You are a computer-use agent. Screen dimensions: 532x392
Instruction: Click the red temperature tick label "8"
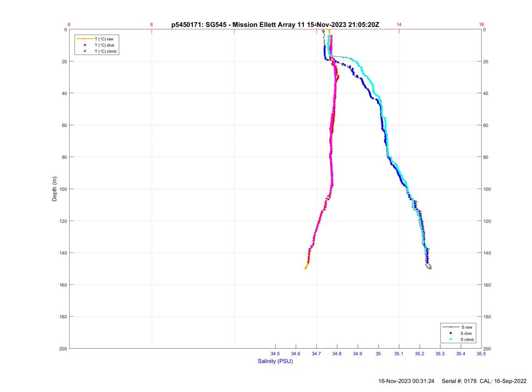point(152,25)
